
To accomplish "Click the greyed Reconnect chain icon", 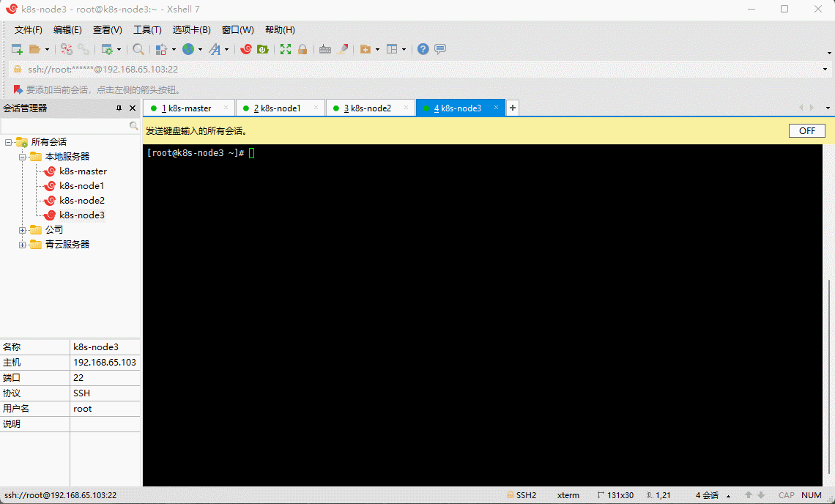I will click(x=83, y=49).
